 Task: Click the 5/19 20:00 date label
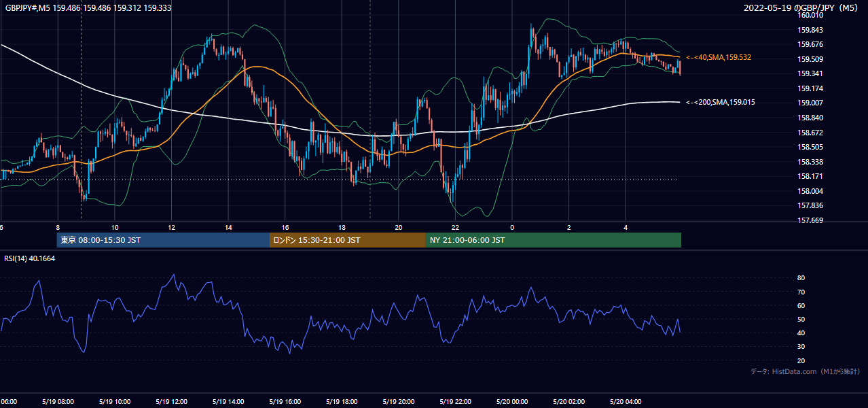(398, 402)
